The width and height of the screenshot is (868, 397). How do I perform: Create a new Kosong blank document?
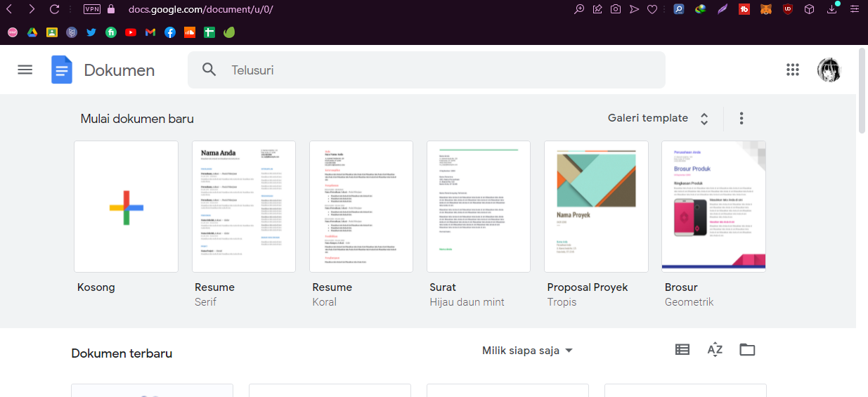click(x=126, y=207)
